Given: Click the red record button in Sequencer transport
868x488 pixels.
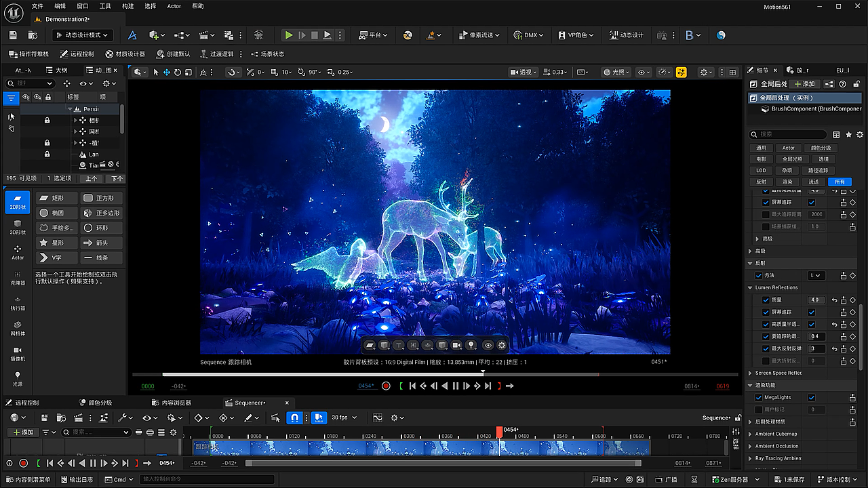Looking at the screenshot, I should pyautogui.click(x=23, y=463).
